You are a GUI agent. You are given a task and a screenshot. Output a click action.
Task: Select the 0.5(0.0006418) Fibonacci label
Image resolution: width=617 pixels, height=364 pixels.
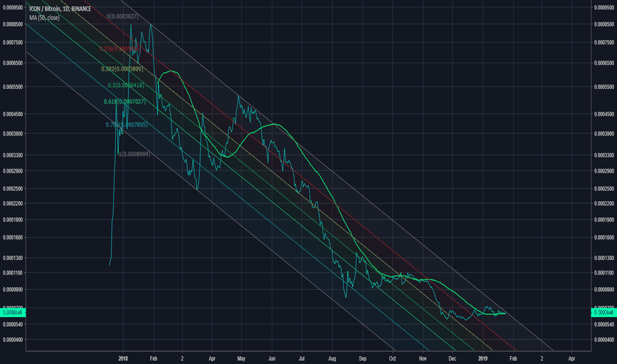(x=126, y=85)
